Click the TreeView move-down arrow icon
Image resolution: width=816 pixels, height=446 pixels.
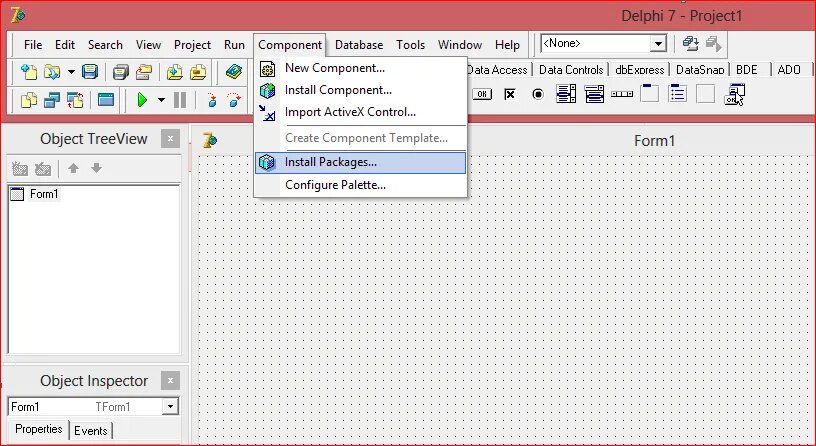(96, 168)
